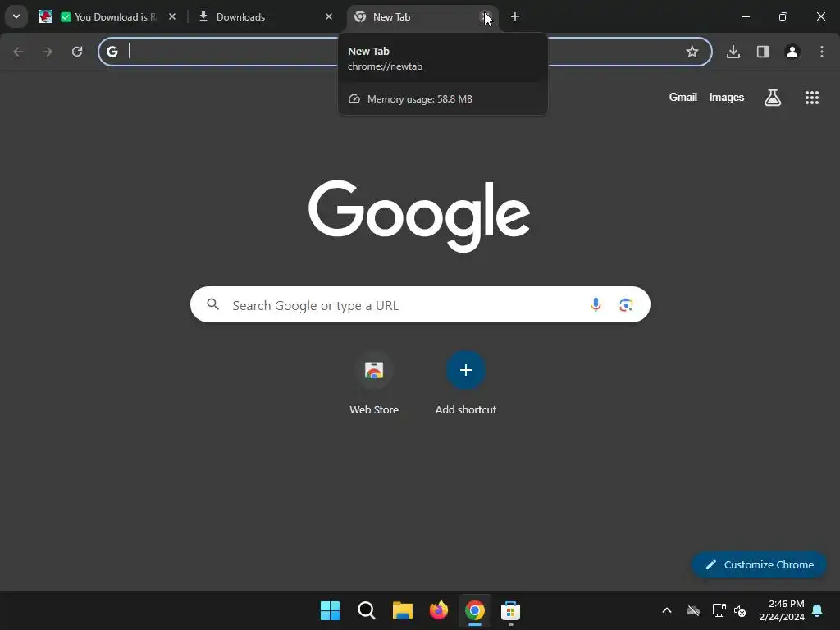This screenshot has width=840, height=630.
Task: Open Chrome three-dot menu
Action: click(x=822, y=52)
